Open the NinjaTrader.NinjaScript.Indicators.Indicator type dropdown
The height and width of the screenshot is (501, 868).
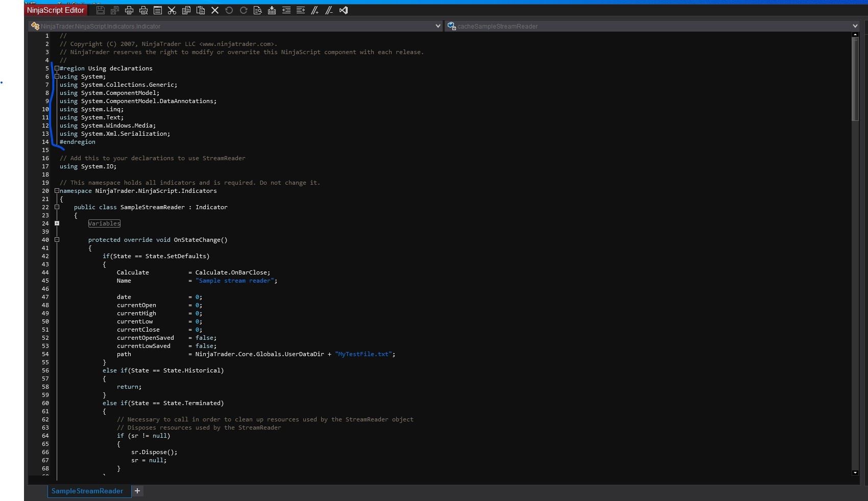[236, 26]
